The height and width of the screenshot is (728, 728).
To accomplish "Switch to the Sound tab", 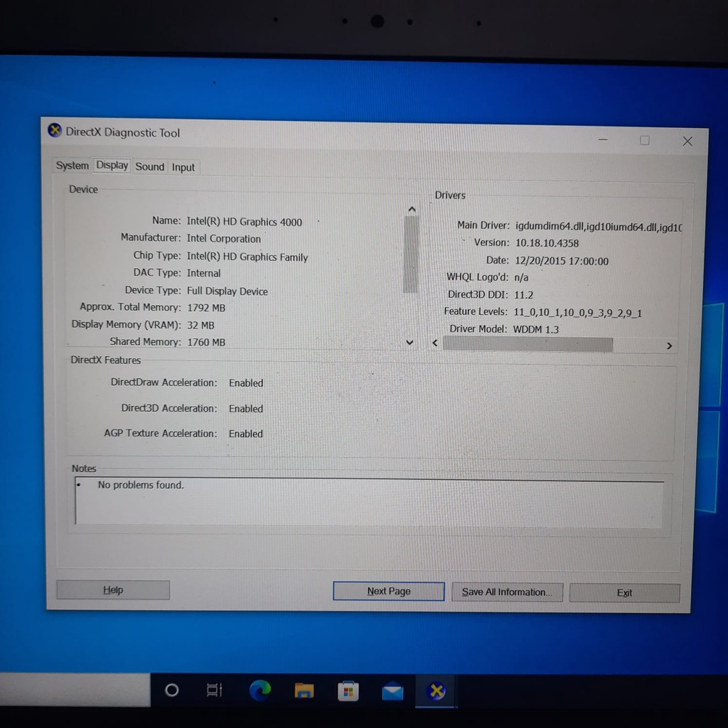I will coord(149,166).
